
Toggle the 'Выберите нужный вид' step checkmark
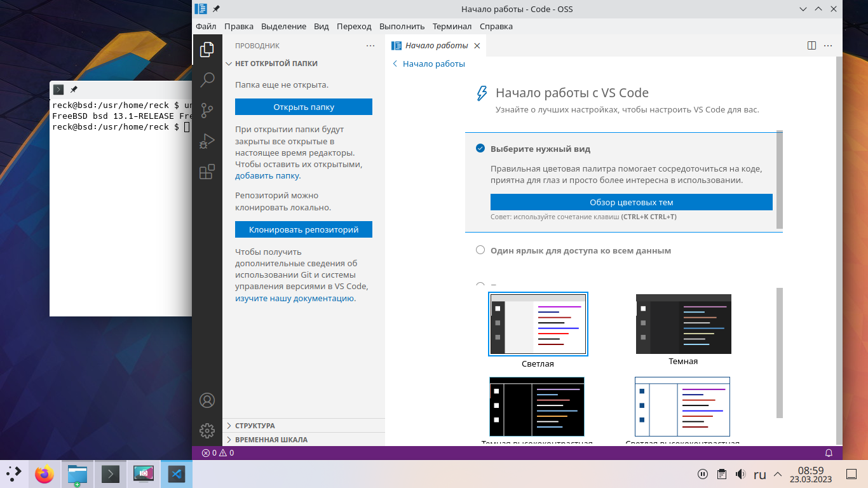480,149
